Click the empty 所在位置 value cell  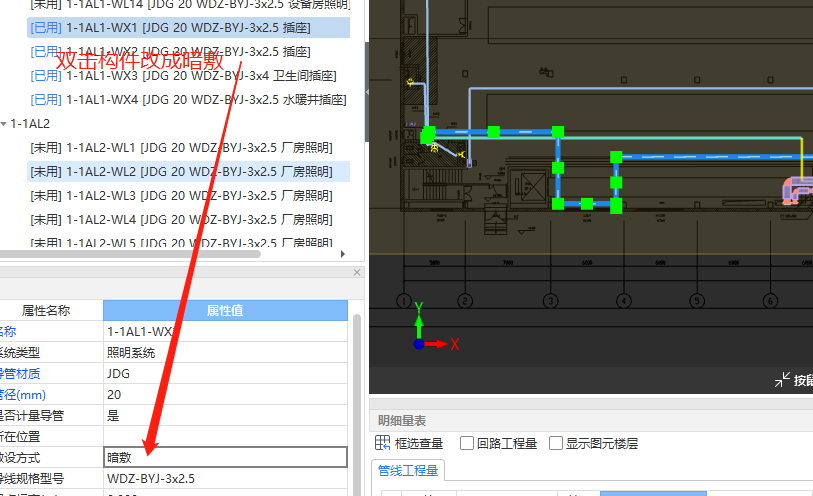point(225,436)
